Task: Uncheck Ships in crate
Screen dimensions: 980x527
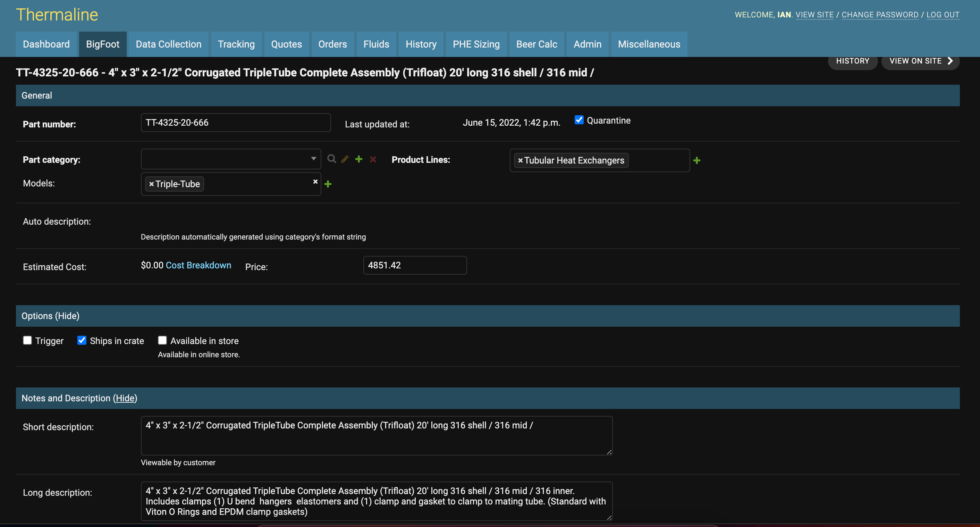Action: click(x=82, y=340)
